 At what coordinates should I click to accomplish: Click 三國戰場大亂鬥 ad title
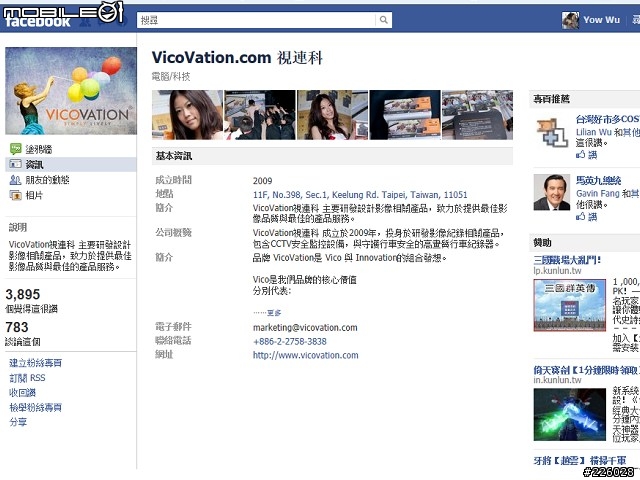(x=567, y=260)
